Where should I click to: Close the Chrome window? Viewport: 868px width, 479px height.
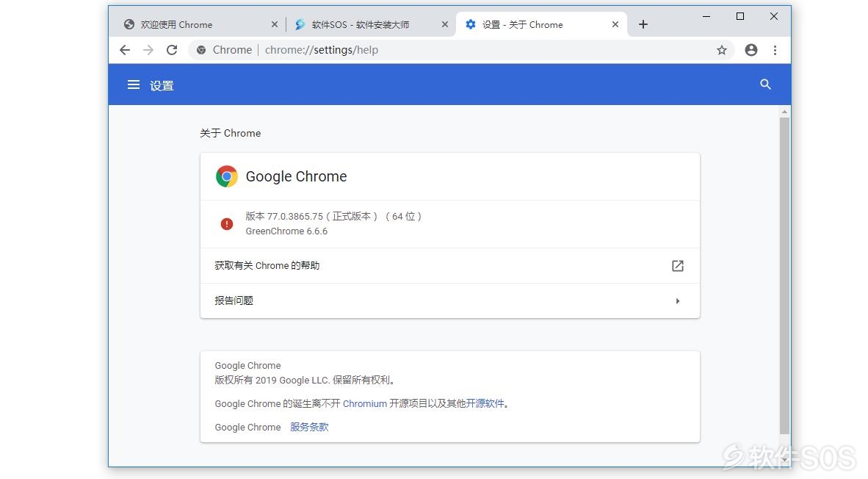774,17
